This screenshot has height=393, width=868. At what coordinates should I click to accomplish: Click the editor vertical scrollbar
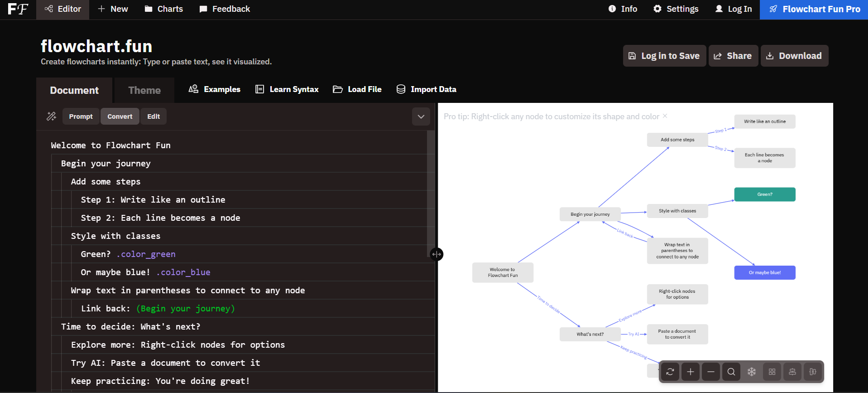pos(431,194)
